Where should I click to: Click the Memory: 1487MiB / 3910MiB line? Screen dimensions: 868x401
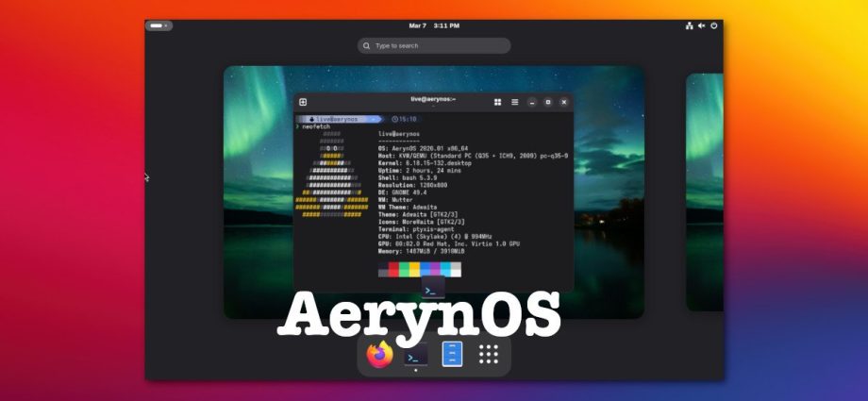tap(422, 251)
